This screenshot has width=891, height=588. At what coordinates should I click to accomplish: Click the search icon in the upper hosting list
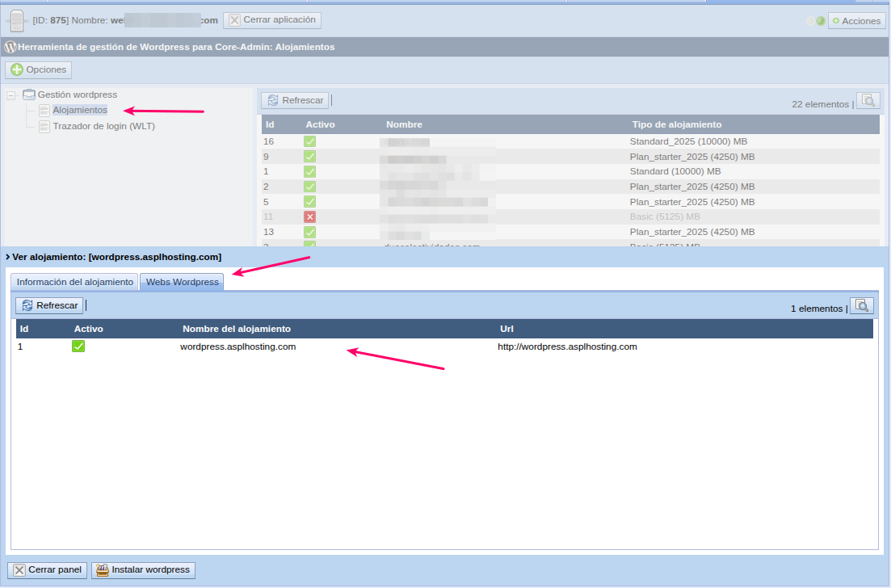click(x=868, y=101)
